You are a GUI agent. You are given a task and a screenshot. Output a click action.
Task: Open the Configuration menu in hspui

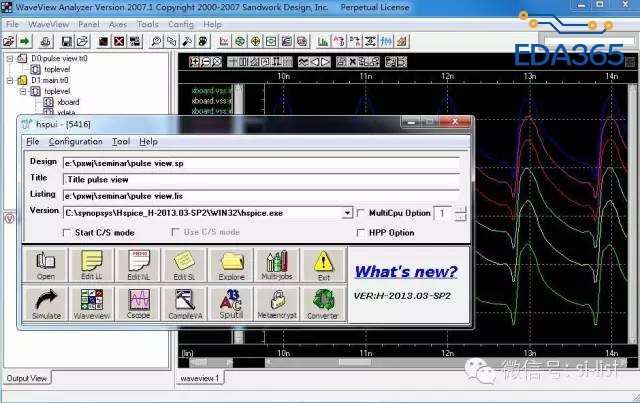pyautogui.click(x=76, y=142)
